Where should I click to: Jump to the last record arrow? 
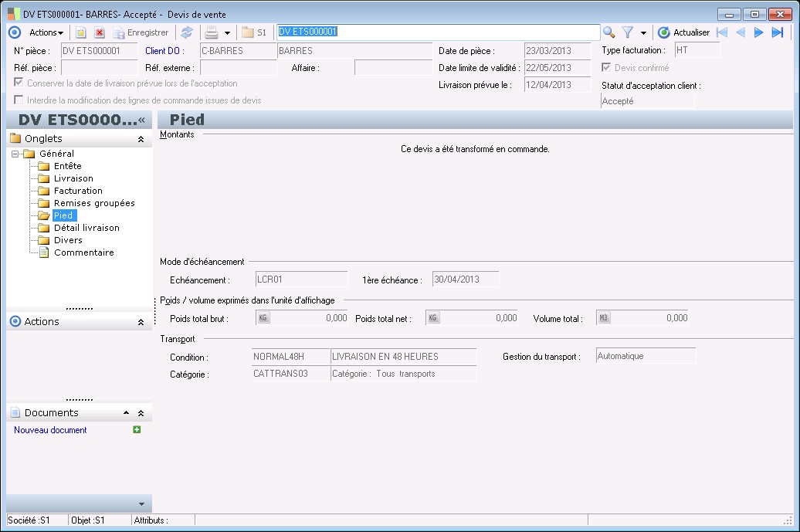[x=778, y=32]
